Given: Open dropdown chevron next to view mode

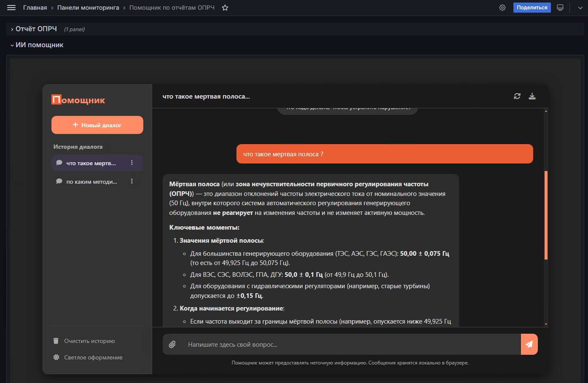Looking at the screenshot, I should pos(580,8).
